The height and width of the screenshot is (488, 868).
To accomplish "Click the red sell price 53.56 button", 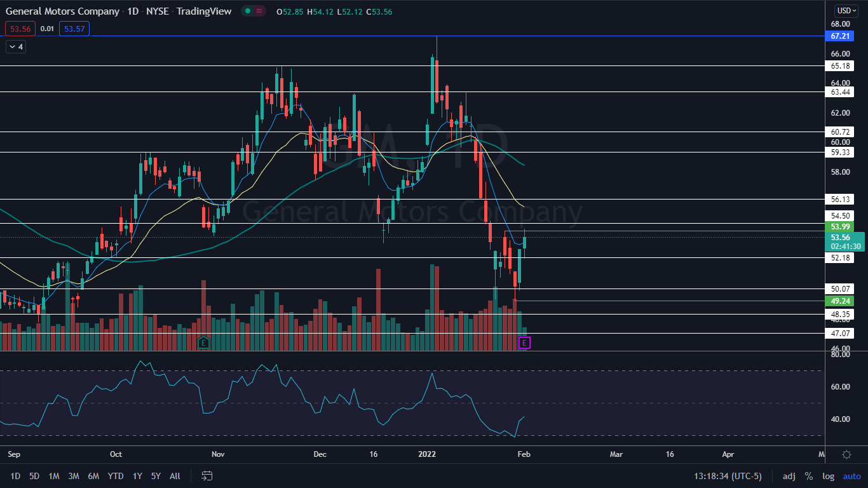I will pos(19,29).
